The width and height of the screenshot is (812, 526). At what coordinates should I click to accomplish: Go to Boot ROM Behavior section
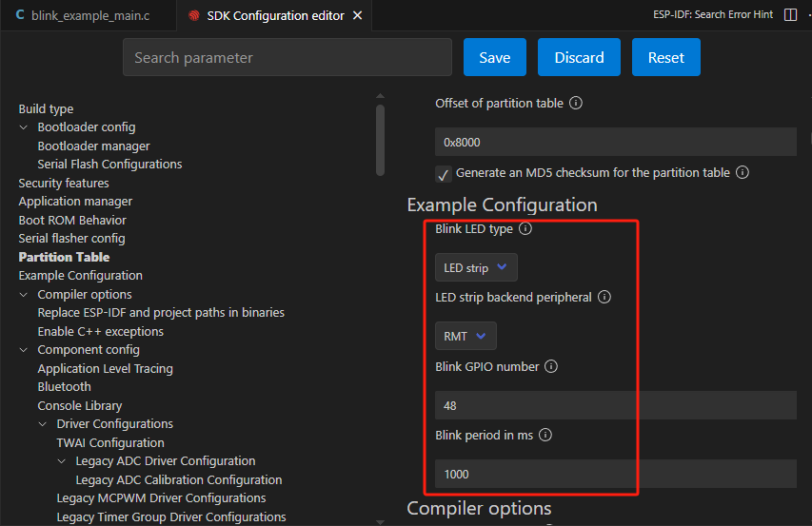(72, 221)
